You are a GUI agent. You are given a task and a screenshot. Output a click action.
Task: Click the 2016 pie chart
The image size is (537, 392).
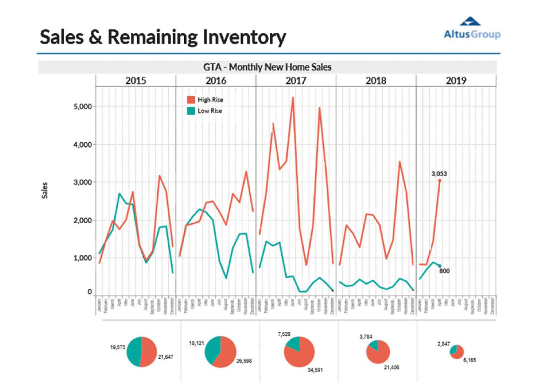tap(220, 351)
